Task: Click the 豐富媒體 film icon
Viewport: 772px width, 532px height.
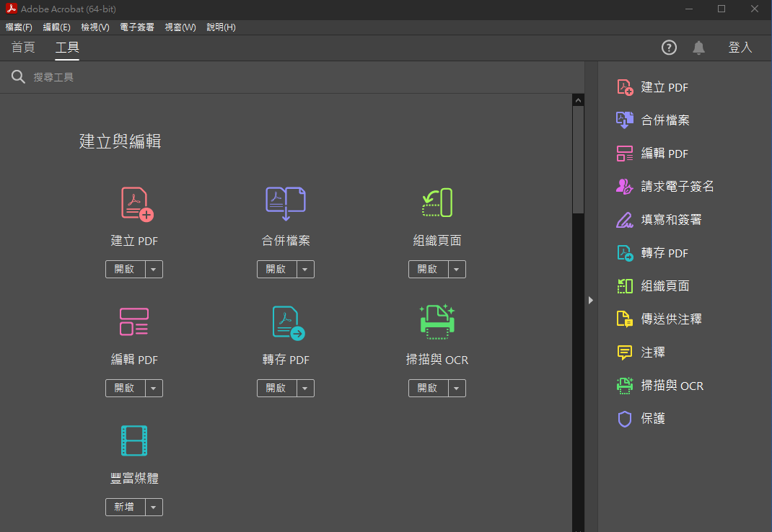Action: click(133, 440)
